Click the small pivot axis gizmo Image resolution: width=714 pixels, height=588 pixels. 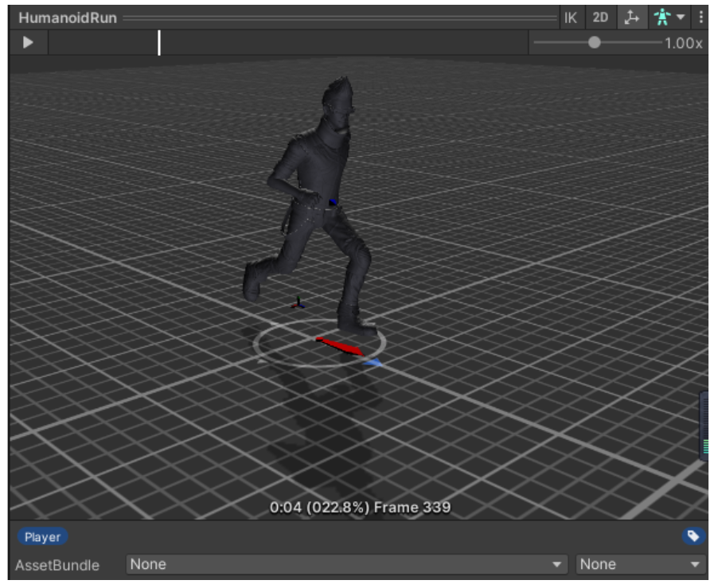298,303
